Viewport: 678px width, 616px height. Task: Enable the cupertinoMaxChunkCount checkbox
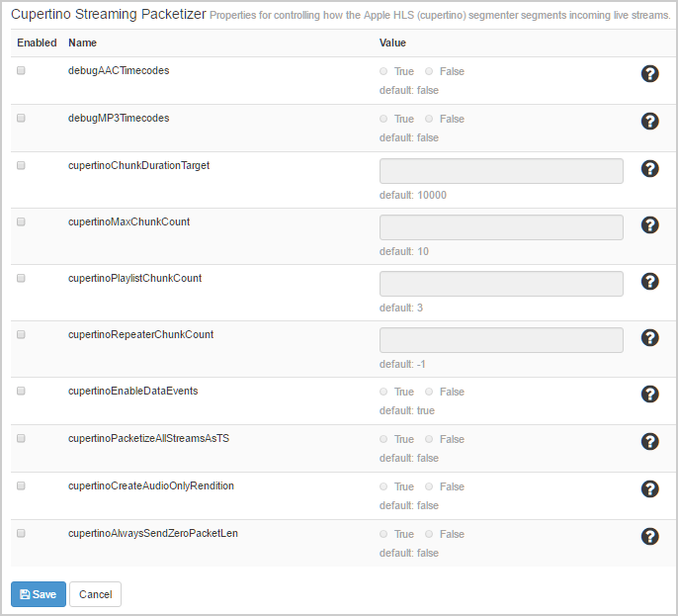coord(21,221)
